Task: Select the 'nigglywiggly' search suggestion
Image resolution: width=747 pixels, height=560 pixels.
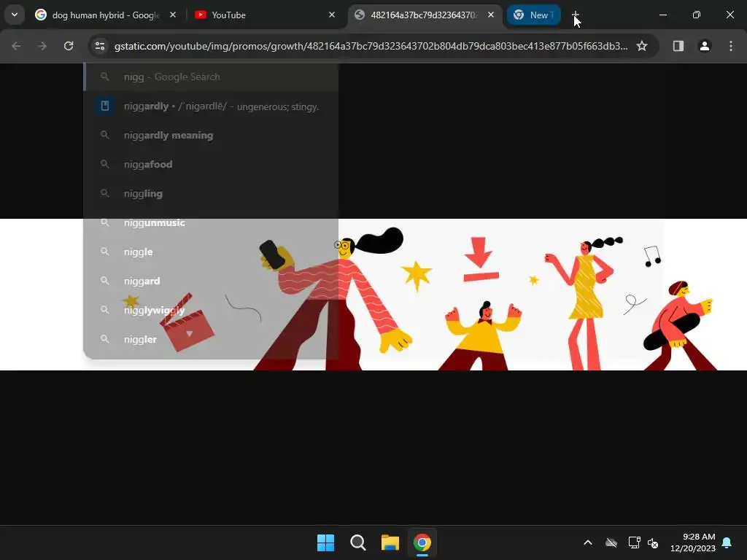Action: click(x=211, y=310)
